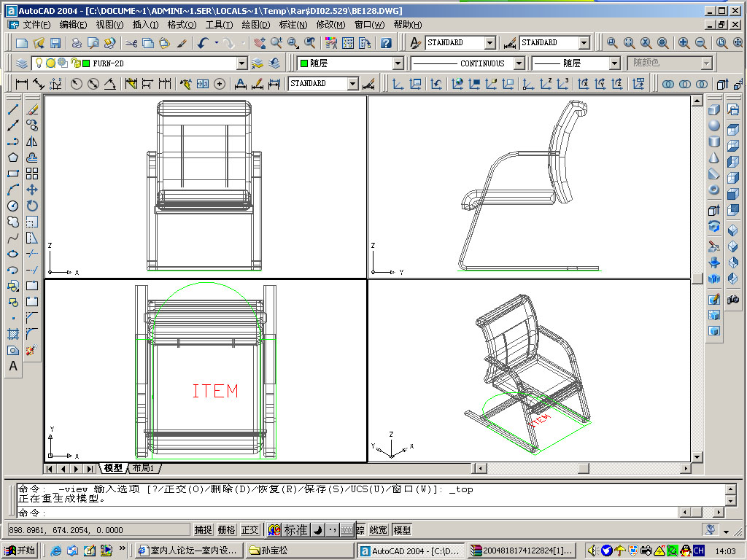Click the Explode tool icon

pos(31,351)
